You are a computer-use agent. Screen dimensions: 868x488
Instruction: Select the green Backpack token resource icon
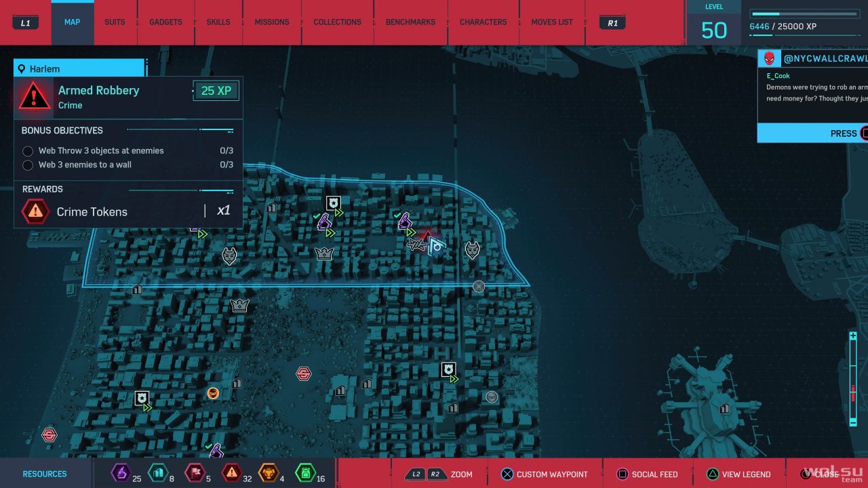pos(305,473)
